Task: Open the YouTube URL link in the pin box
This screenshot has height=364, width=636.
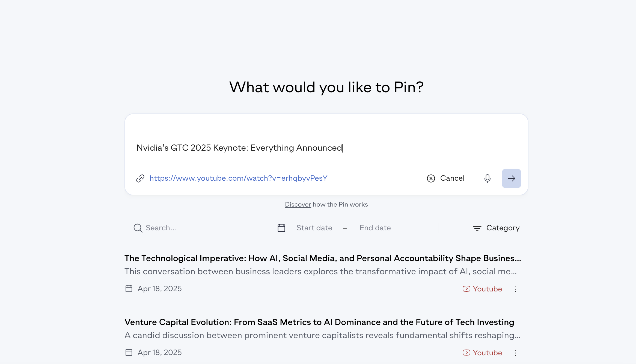Action: coord(238,178)
